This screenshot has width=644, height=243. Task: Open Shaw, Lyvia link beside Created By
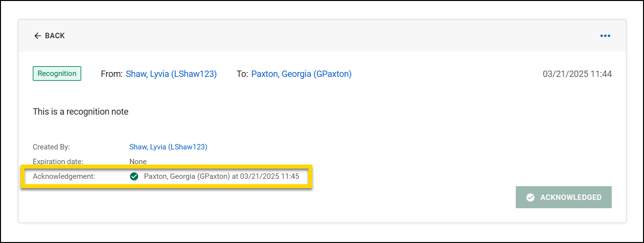coord(168,147)
